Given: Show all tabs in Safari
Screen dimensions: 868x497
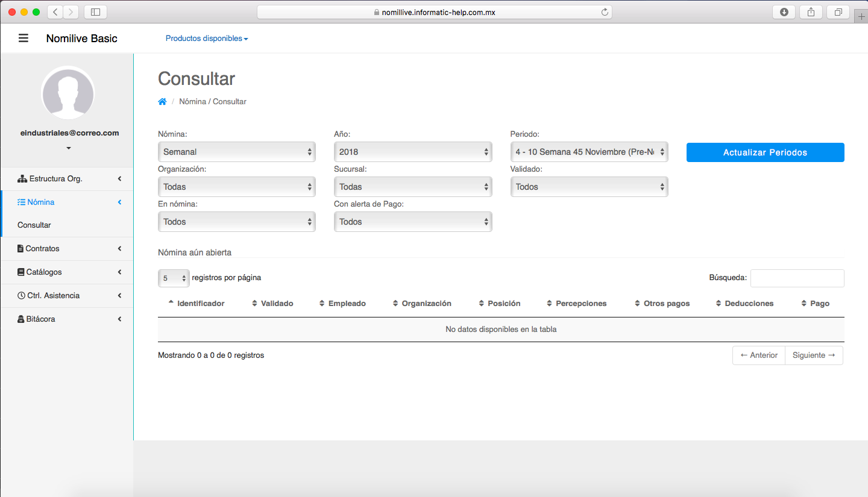Looking at the screenshot, I should [x=838, y=12].
